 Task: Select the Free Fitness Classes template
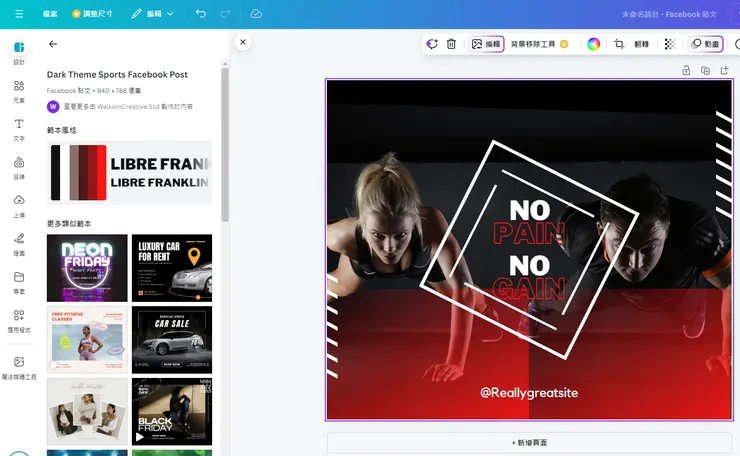pos(87,340)
